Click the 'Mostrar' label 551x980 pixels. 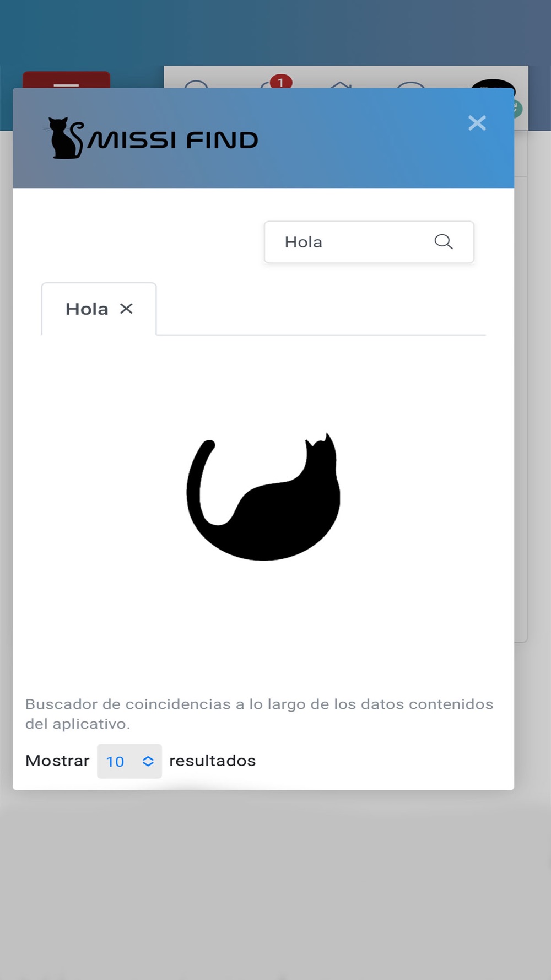tap(57, 761)
